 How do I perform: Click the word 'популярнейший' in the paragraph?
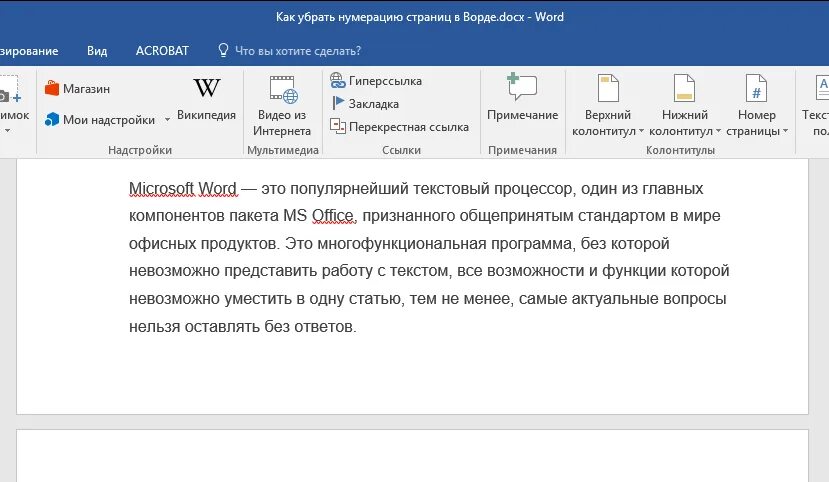point(349,189)
